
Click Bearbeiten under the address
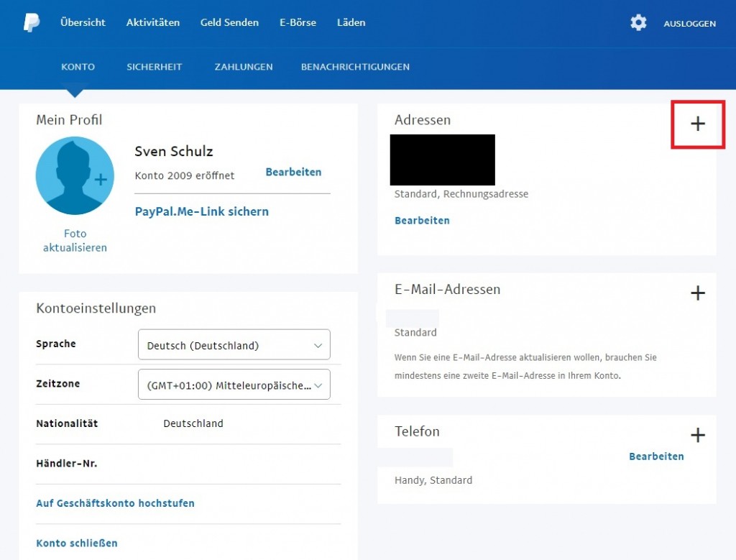pos(422,221)
